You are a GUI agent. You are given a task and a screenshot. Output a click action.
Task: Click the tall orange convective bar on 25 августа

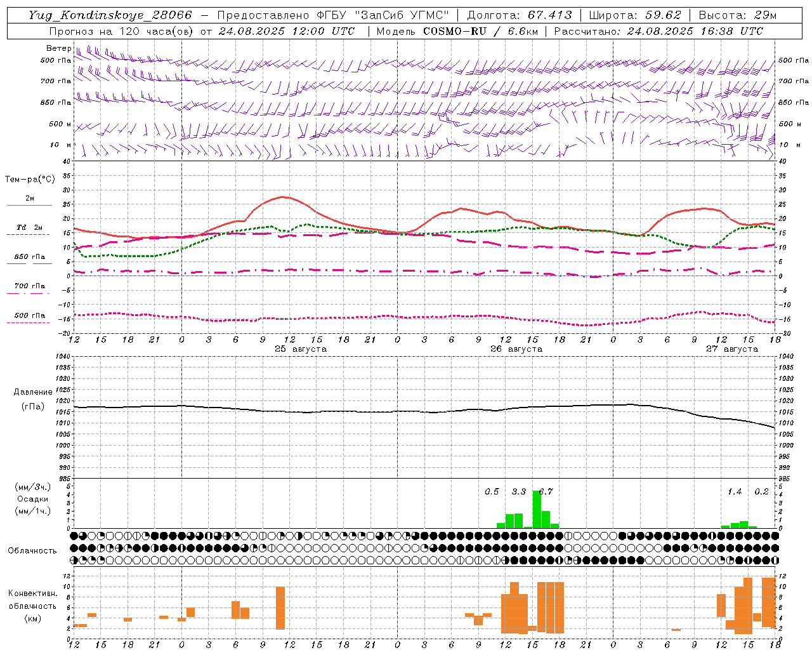point(280,607)
